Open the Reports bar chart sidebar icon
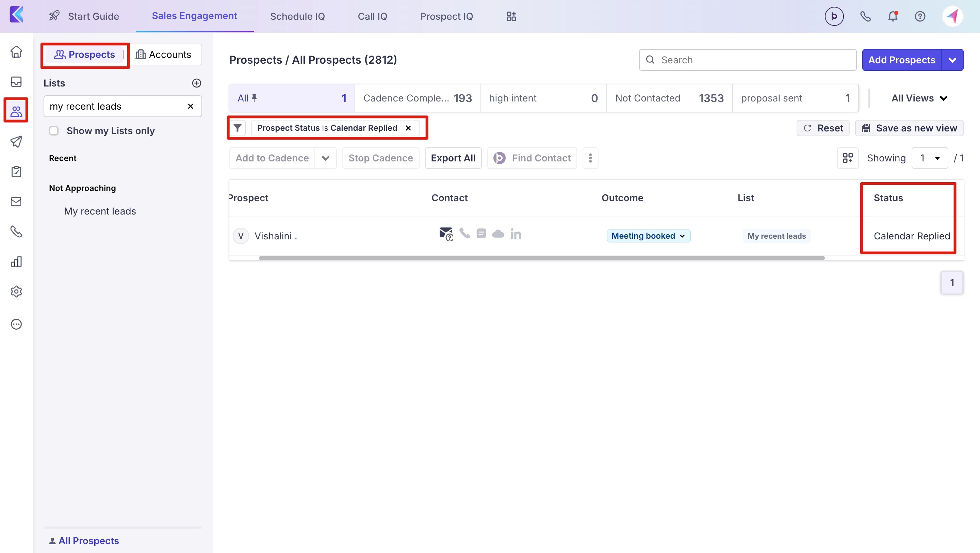Viewport: 980px width, 553px height. tap(16, 262)
